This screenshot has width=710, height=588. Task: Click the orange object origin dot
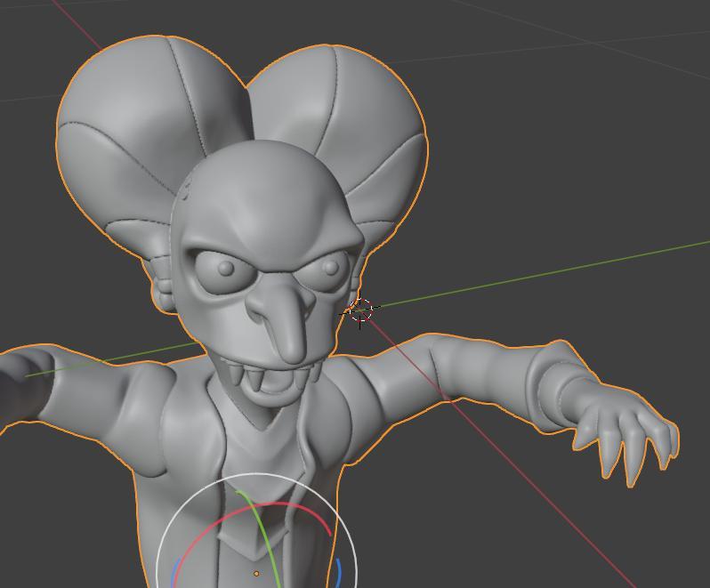[x=256, y=574]
